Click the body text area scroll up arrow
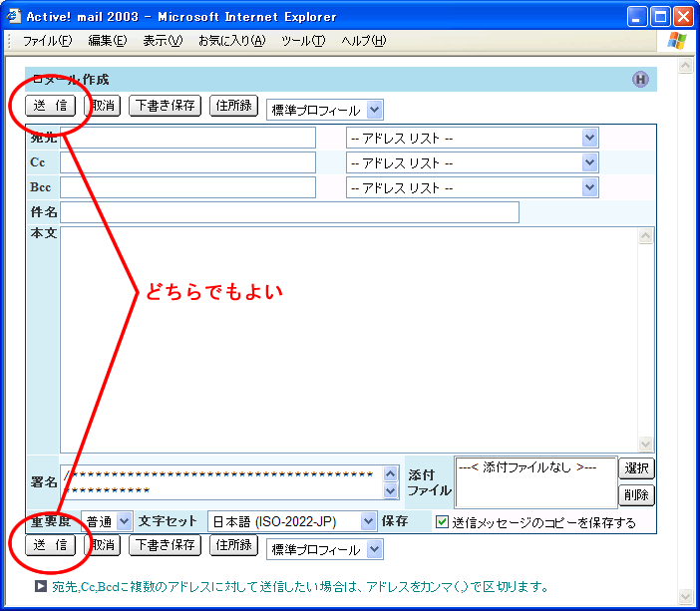 click(645, 235)
